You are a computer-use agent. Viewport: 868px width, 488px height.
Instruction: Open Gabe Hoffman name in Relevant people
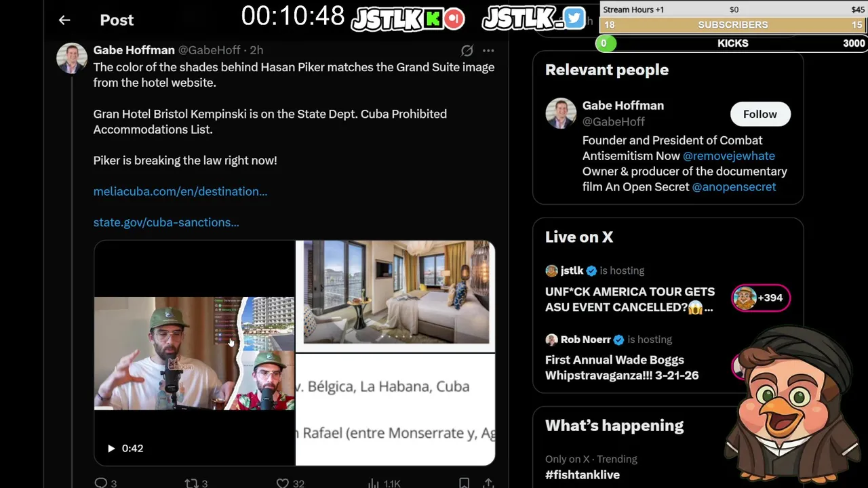623,106
